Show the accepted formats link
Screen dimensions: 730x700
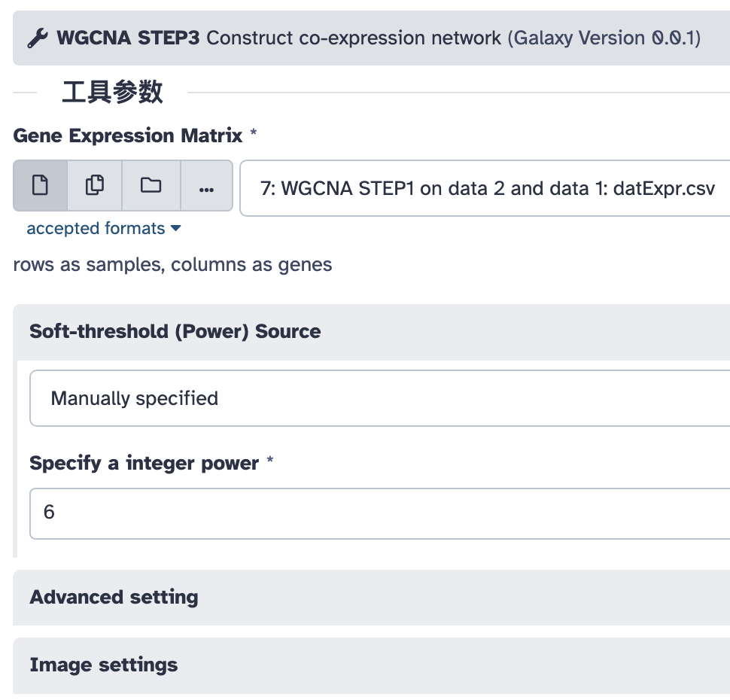pyautogui.click(x=96, y=229)
